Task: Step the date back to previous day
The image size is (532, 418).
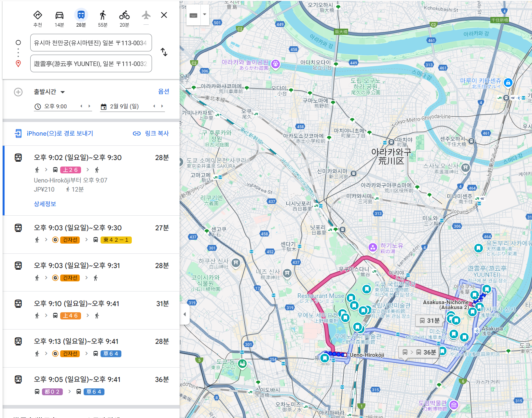Action: click(154, 106)
